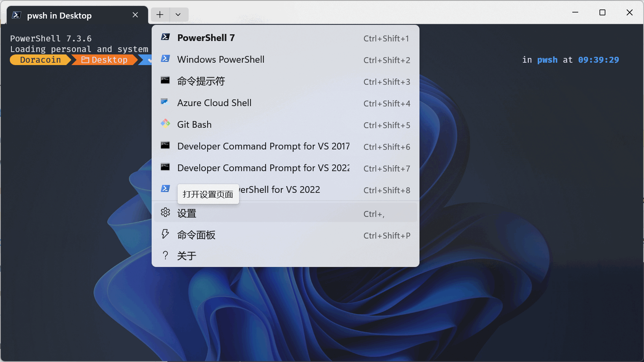Maximize the terminal window
The height and width of the screenshot is (362, 644).
point(602,13)
